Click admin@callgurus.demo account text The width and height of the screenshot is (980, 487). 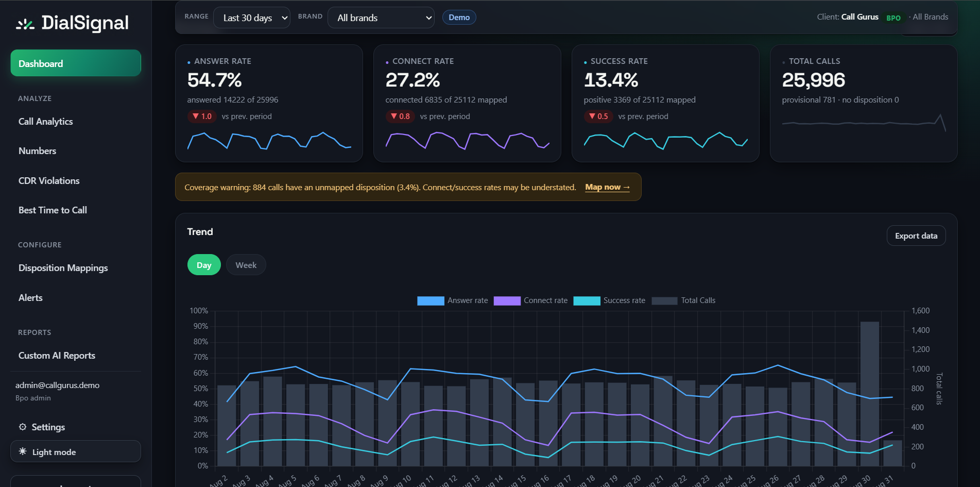(x=57, y=385)
